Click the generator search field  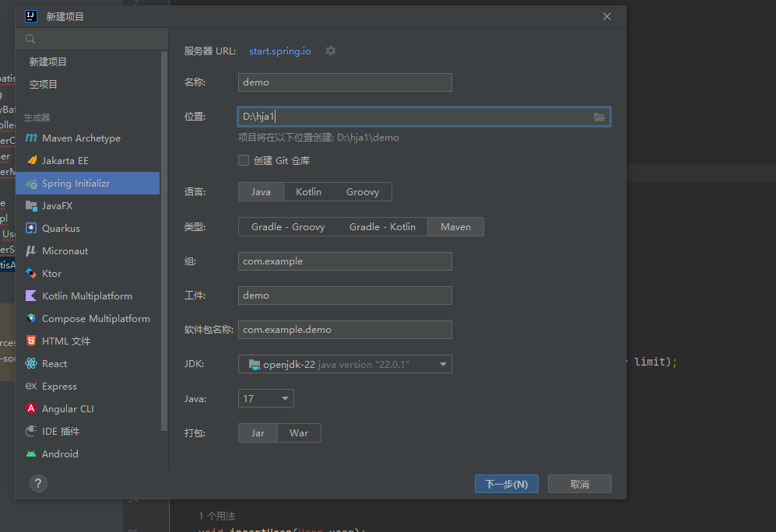click(92, 39)
